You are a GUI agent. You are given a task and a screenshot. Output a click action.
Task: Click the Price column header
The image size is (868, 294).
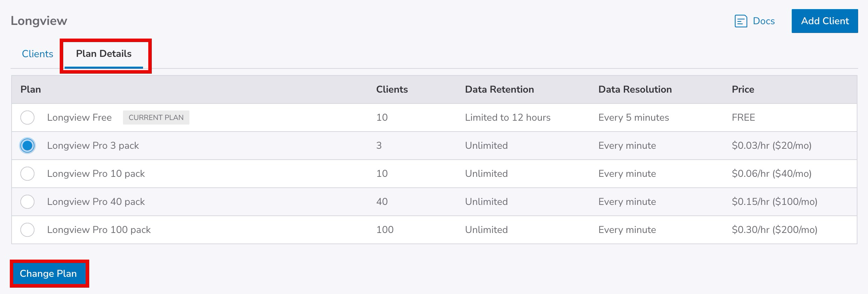pos(743,89)
